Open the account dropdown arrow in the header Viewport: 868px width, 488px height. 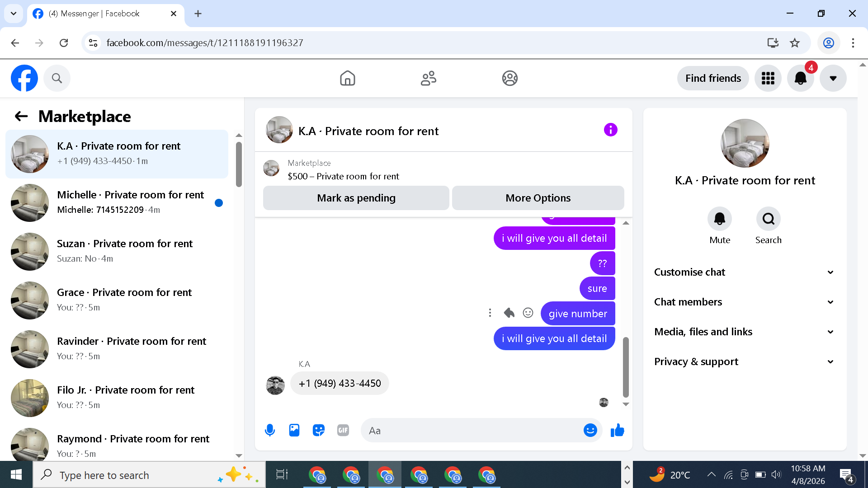tap(833, 78)
